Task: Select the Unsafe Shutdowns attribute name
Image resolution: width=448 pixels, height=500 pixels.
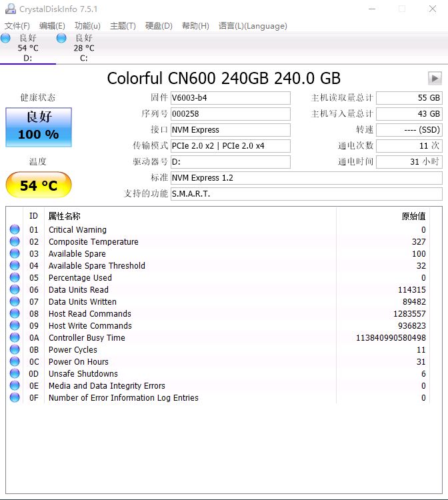Action: click(x=83, y=374)
